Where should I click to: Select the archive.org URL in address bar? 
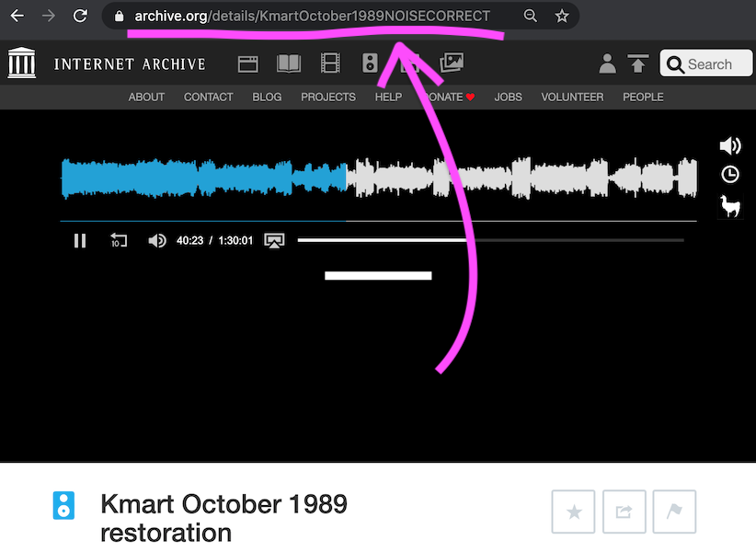[x=312, y=17]
